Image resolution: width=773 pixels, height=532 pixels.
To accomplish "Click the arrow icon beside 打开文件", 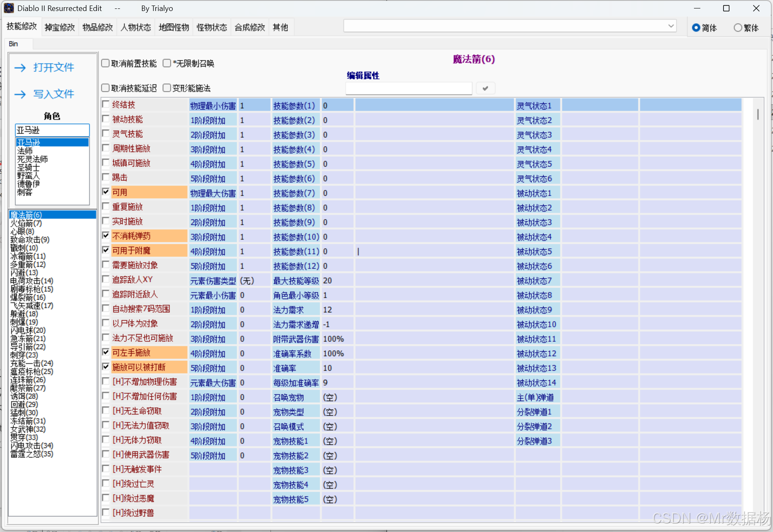I will (x=20, y=68).
